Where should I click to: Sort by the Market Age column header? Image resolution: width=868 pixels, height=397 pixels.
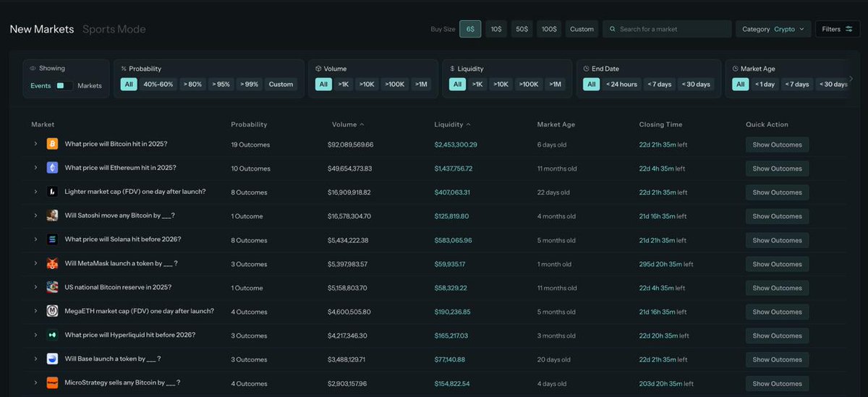(556, 124)
